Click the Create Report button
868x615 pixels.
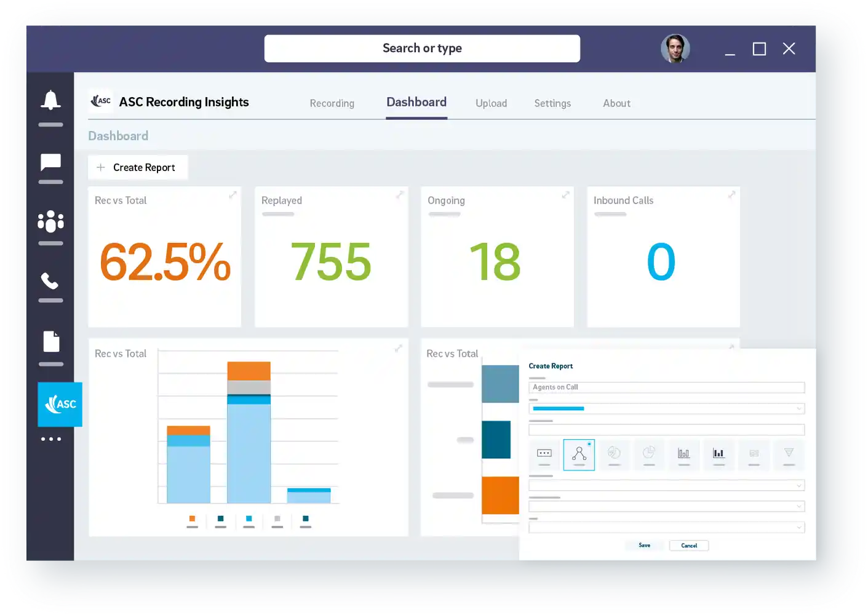(x=138, y=167)
